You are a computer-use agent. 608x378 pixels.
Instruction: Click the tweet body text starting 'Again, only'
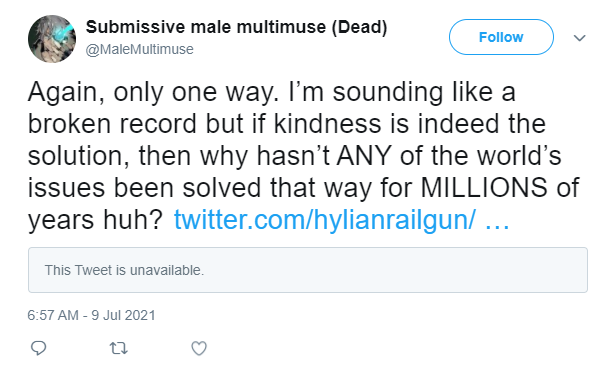[303, 156]
